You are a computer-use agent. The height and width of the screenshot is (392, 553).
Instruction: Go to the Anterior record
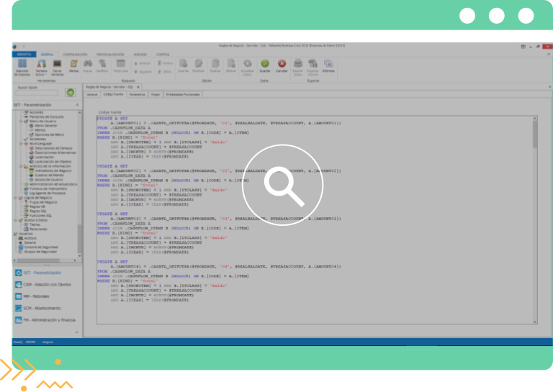pyautogui.click(x=143, y=63)
